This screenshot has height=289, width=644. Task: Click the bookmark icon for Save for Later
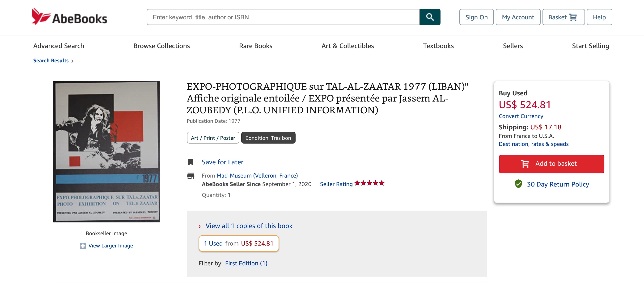tap(191, 162)
